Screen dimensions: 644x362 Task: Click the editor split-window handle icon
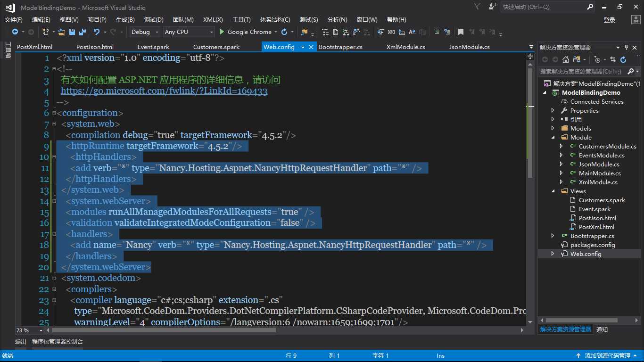pos(531,56)
